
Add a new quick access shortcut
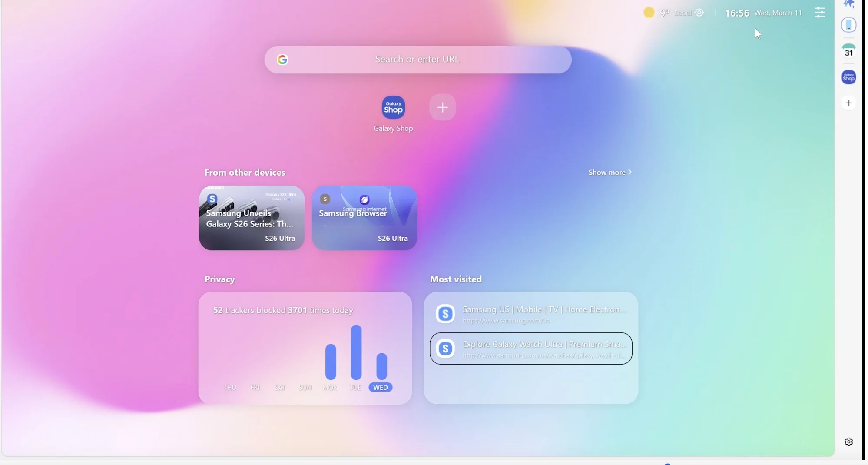pyautogui.click(x=442, y=107)
